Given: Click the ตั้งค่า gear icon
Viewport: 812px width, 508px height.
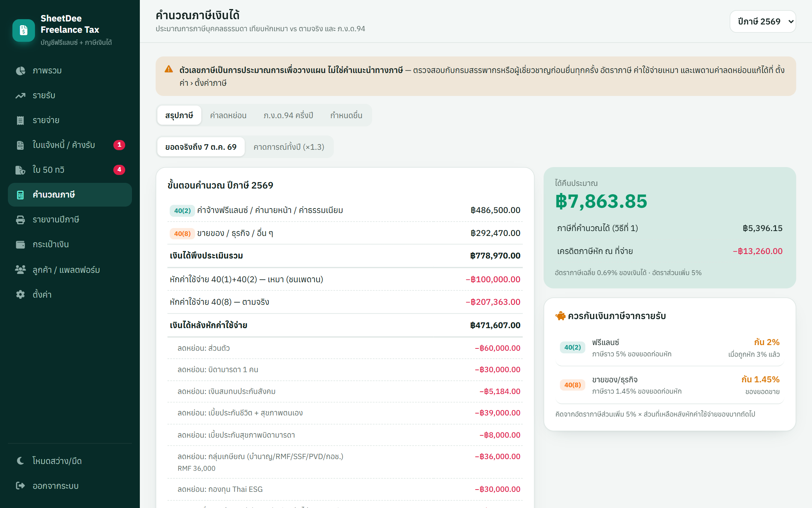Looking at the screenshot, I should click(20, 294).
